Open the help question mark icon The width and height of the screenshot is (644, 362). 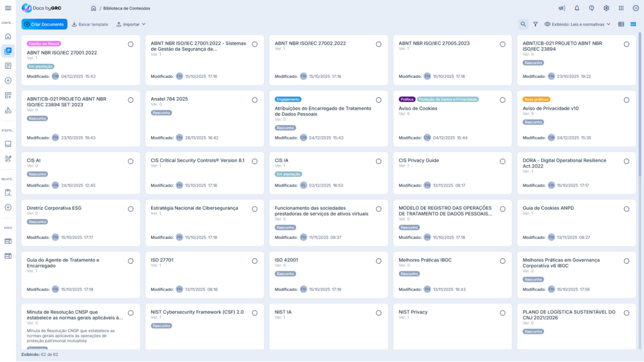tap(591, 8)
